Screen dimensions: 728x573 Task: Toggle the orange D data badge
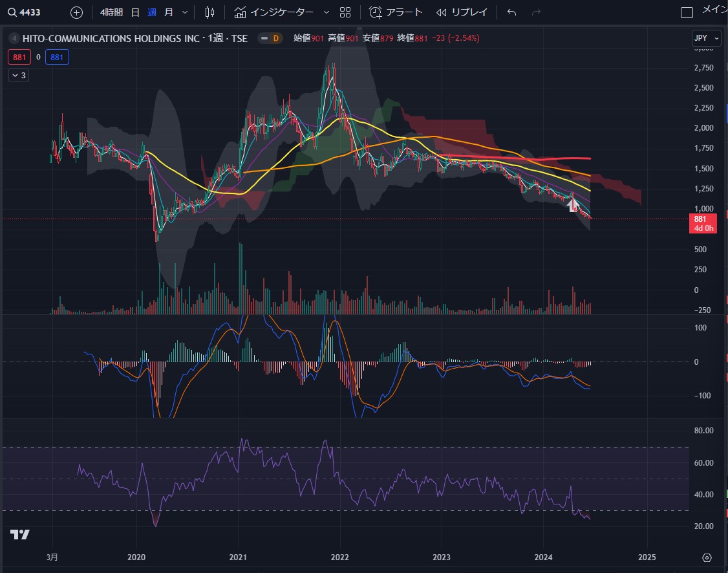point(276,39)
